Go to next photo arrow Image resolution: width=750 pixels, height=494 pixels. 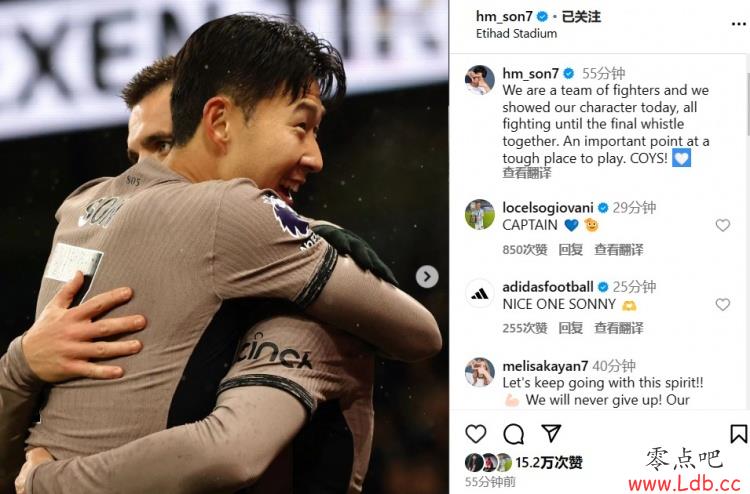[427, 276]
